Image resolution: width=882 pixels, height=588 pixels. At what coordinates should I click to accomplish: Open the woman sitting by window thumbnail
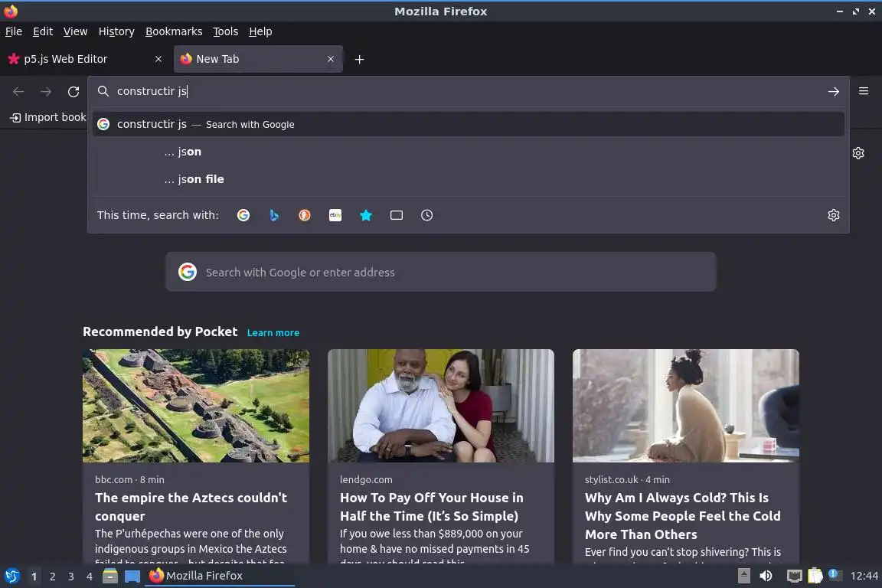pos(686,406)
